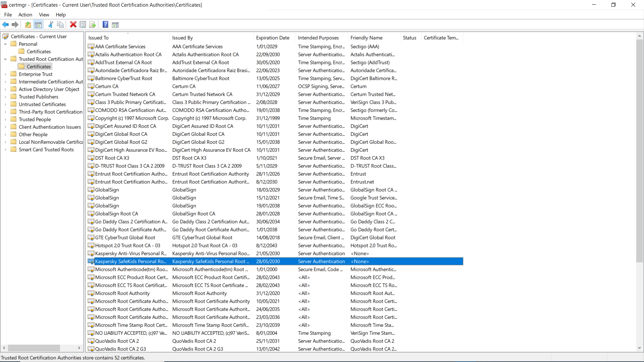This screenshot has width=644, height=362.
Task: Click list vertical scroll up arrow
Action: pos(639,36)
